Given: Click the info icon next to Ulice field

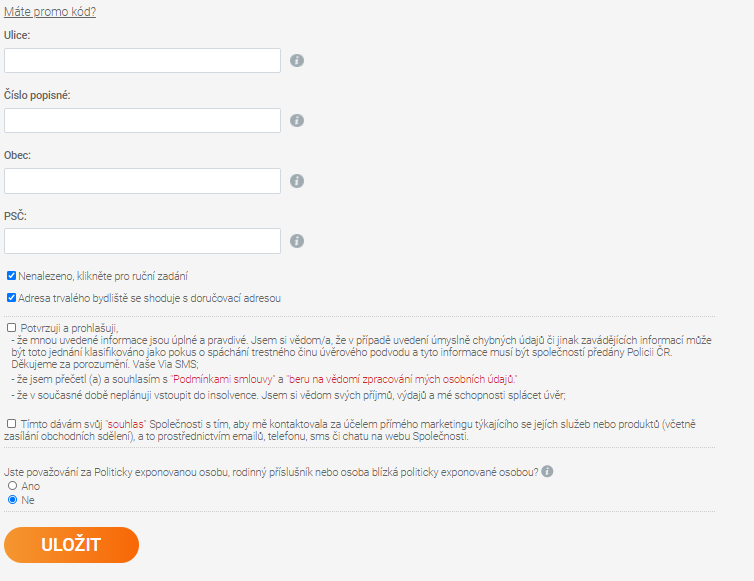Looking at the screenshot, I should 297,61.
